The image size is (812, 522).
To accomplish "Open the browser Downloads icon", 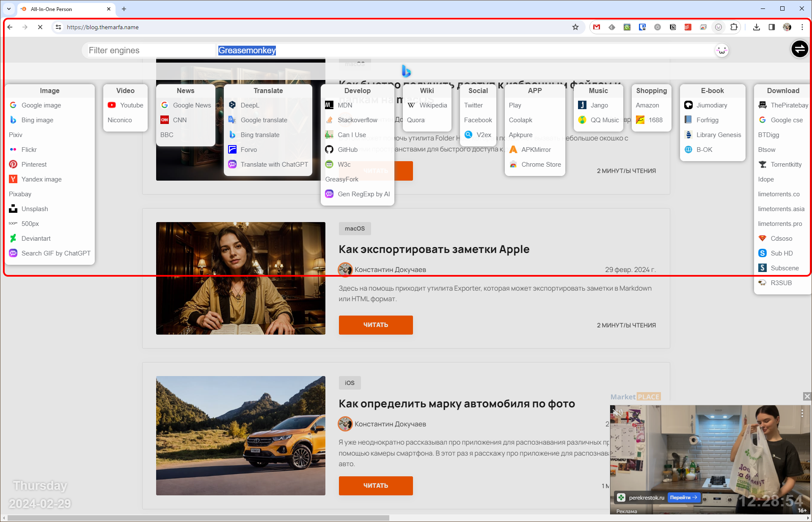I will tap(757, 27).
